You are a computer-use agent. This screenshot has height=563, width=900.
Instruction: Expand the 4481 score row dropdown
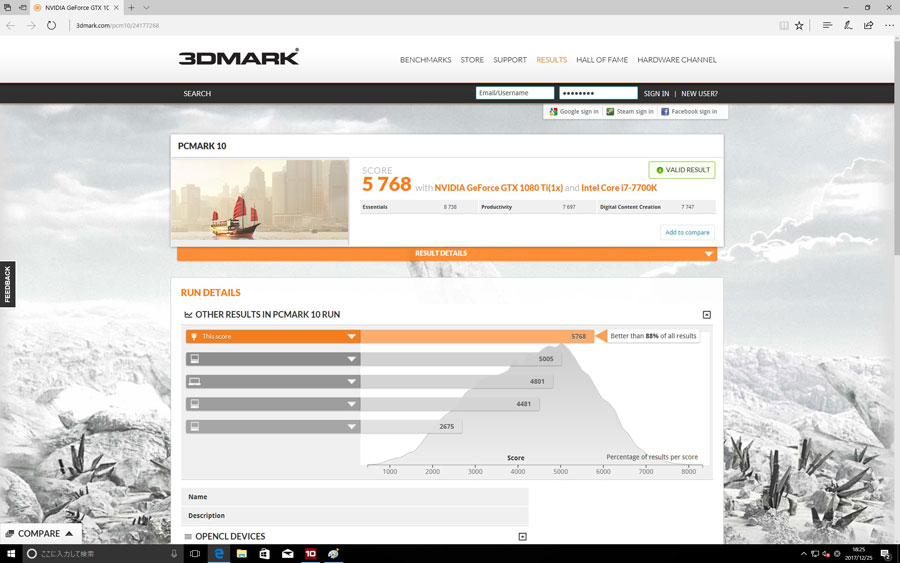point(351,404)
